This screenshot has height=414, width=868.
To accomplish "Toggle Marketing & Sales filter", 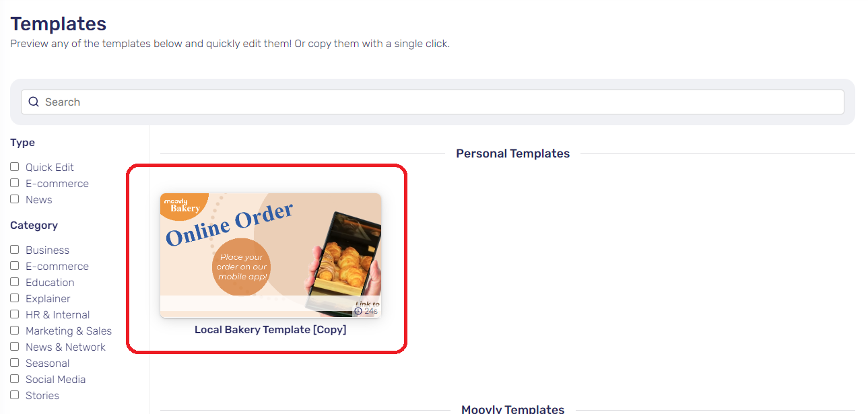I will pos(15,331).
